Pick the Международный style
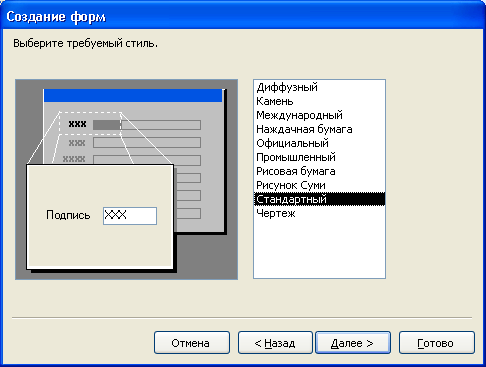Viewport: 486px width, 367px height. tap(319, 115)
